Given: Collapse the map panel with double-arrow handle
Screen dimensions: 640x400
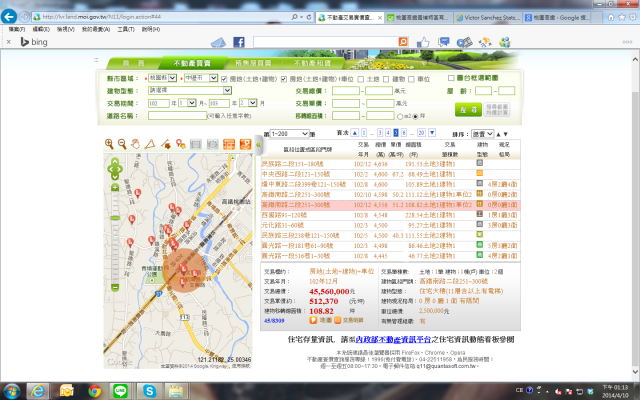Looking at the screenshot, I should tap(258, 144).
